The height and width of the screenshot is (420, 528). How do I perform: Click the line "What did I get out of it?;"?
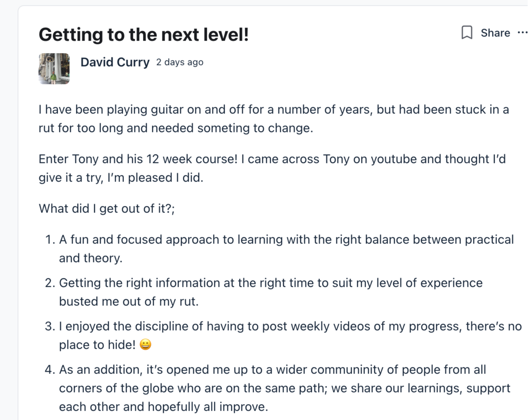tap(107, 209)
